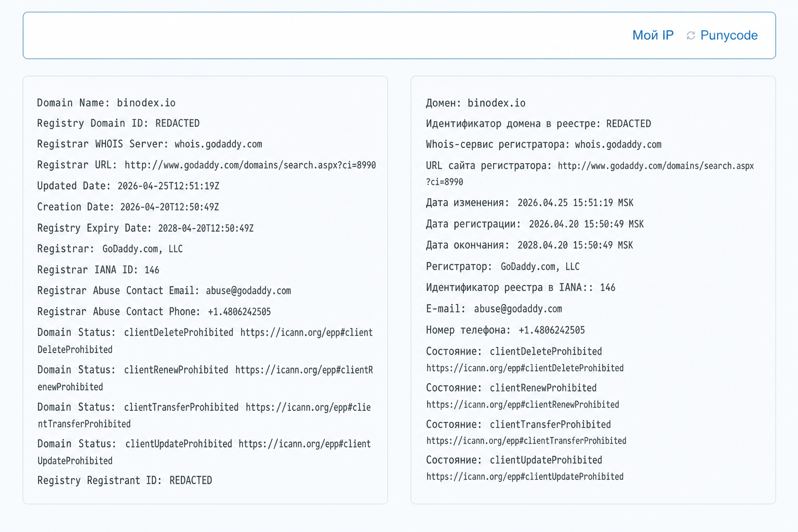The image size is (798, 532).
Task: Click Domain Status: clientUpdateProhibited entry
Action: [204, 452]
